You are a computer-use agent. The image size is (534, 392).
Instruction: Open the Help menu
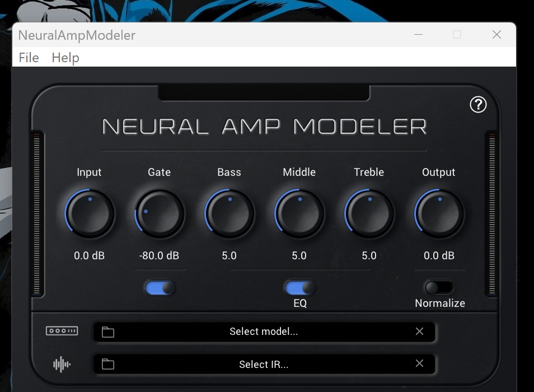65,58
